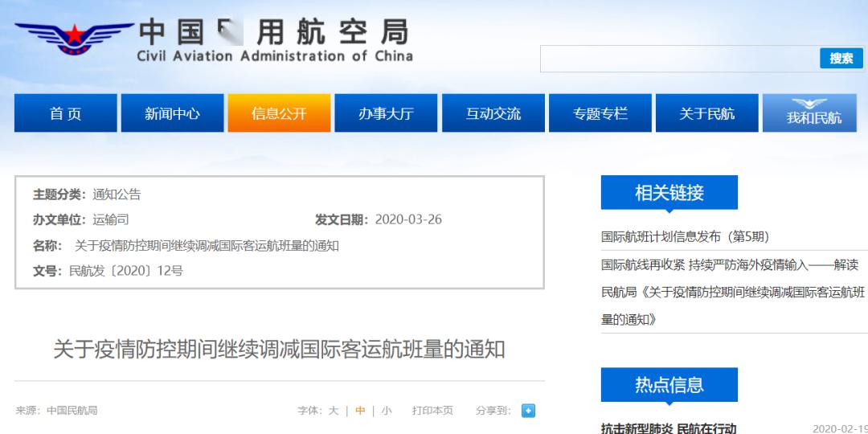
Task: Open the 专题专栏 navigation item
Action: point(600,113)
